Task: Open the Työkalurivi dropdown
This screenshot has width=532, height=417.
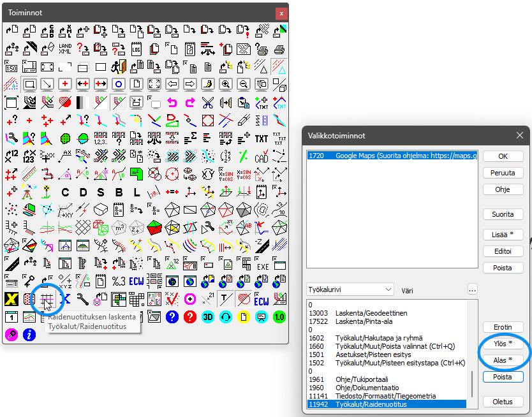Action: pos(350,289)
